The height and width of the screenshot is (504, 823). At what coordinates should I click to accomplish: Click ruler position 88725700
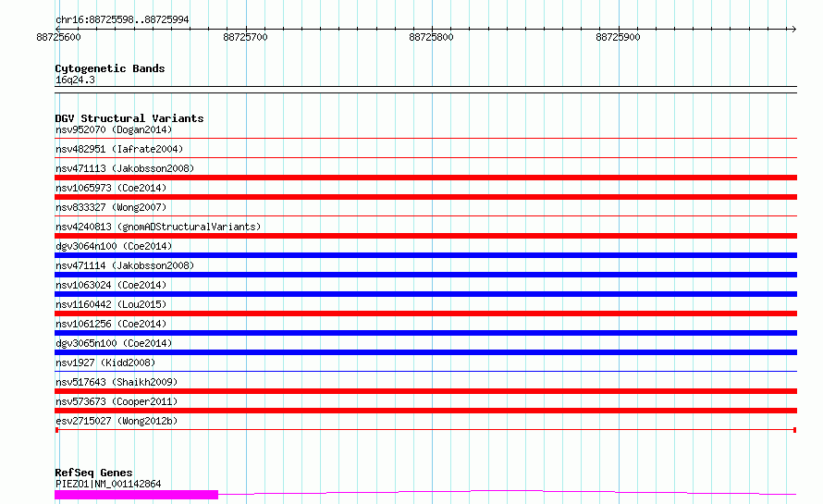(245, 37)
